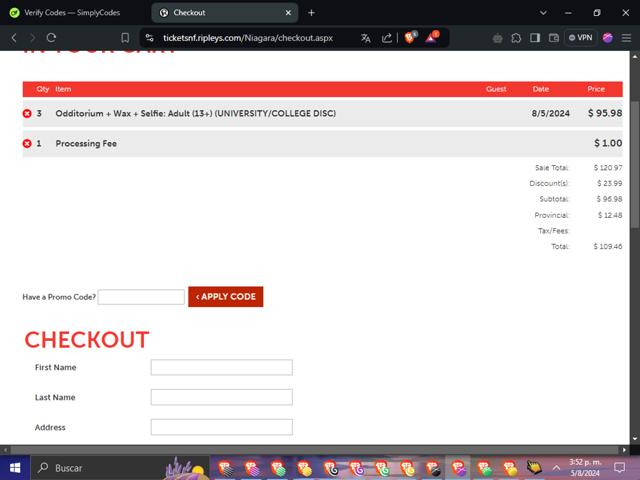Bookmark this page
Screen dimensions: 640x480
(x=125, y=38)
